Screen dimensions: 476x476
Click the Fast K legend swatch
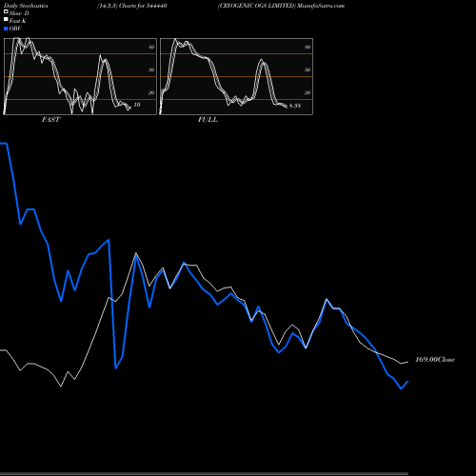6,19
